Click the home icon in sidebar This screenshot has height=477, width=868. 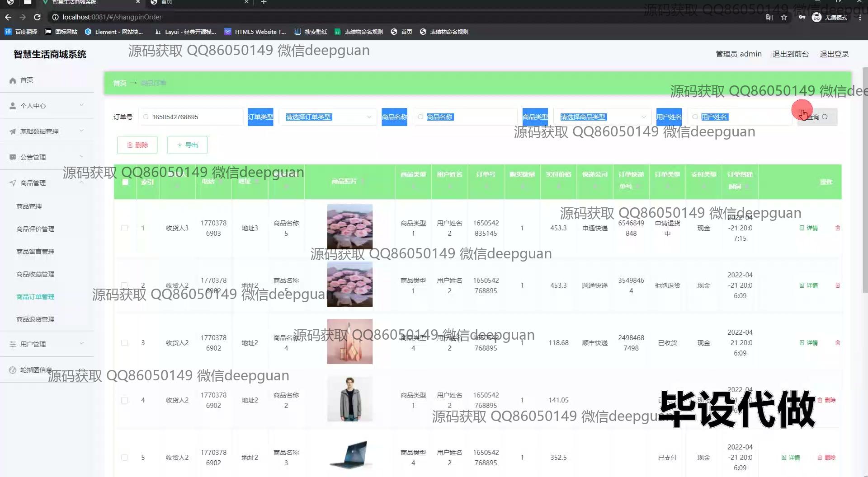click(13, 80)
